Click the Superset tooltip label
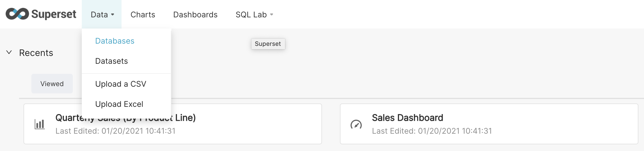Image resolution: width=644 pixels, height=151 pixels. click(x=268, y=44)
